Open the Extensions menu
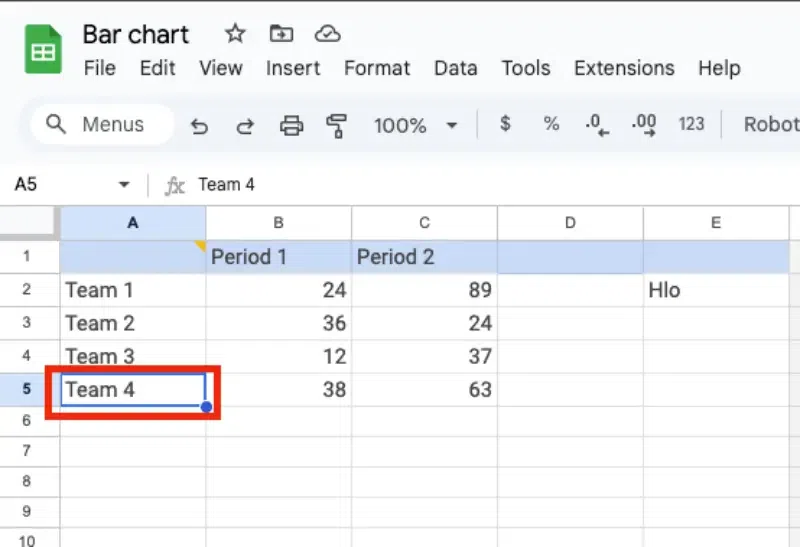800x547 pixels. (x=624, y=68)
